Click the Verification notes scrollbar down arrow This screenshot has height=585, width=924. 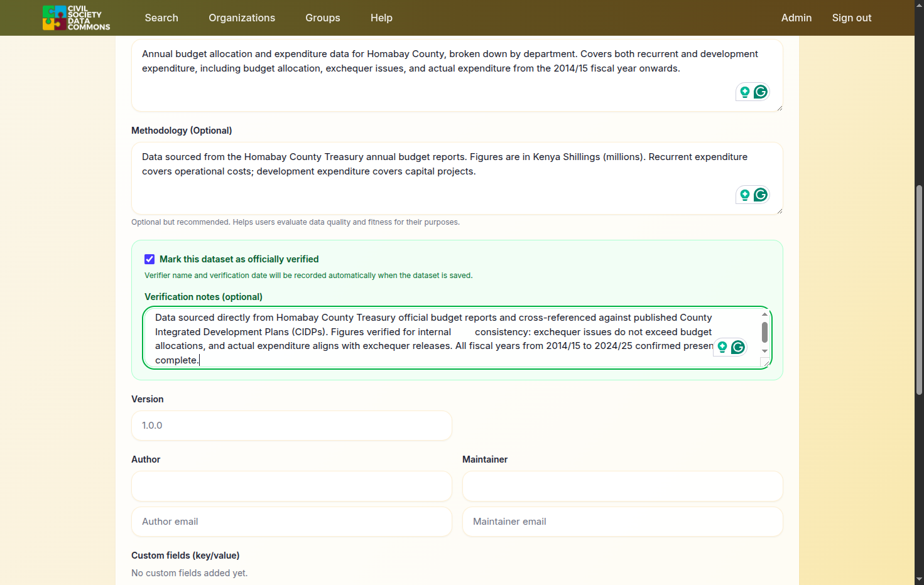tap(764, 351)
